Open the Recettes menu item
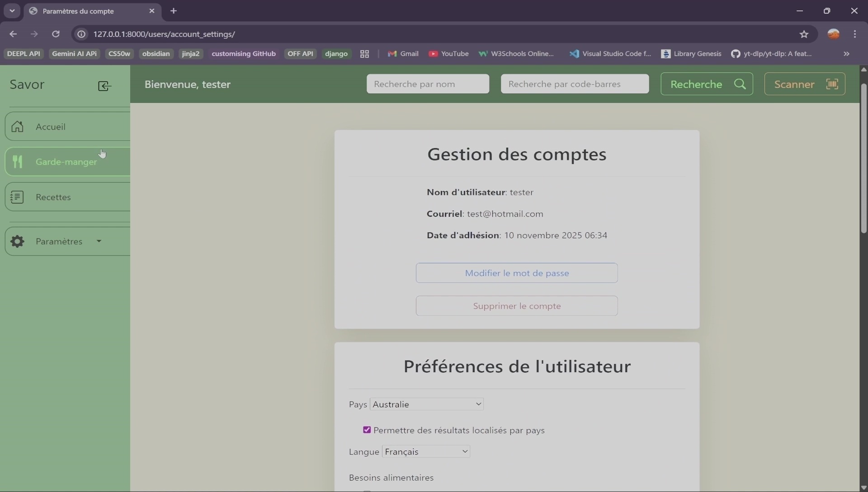The width and height of the screenshot is (868, 492). (x=53, y=197)
